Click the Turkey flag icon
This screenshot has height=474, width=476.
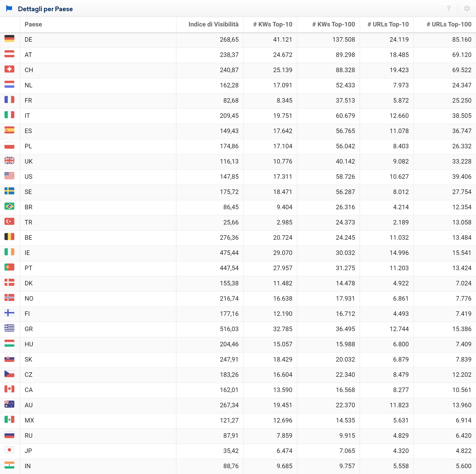pos(9,222)
